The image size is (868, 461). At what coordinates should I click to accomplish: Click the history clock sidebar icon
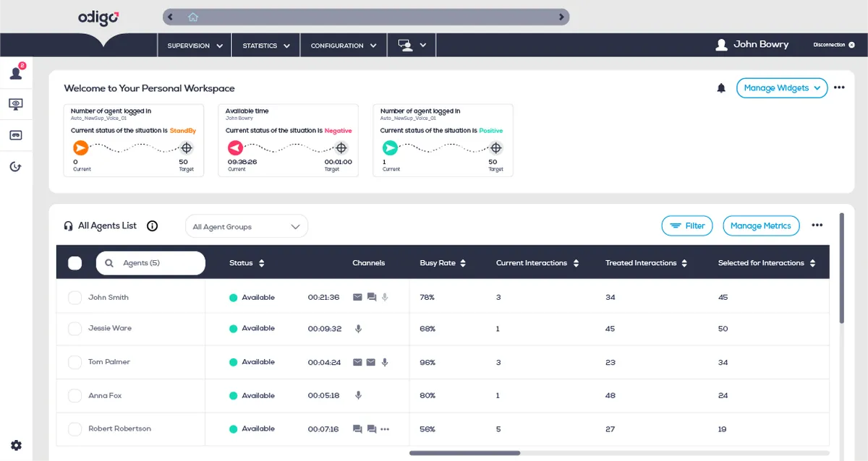[x=16, y=167]
